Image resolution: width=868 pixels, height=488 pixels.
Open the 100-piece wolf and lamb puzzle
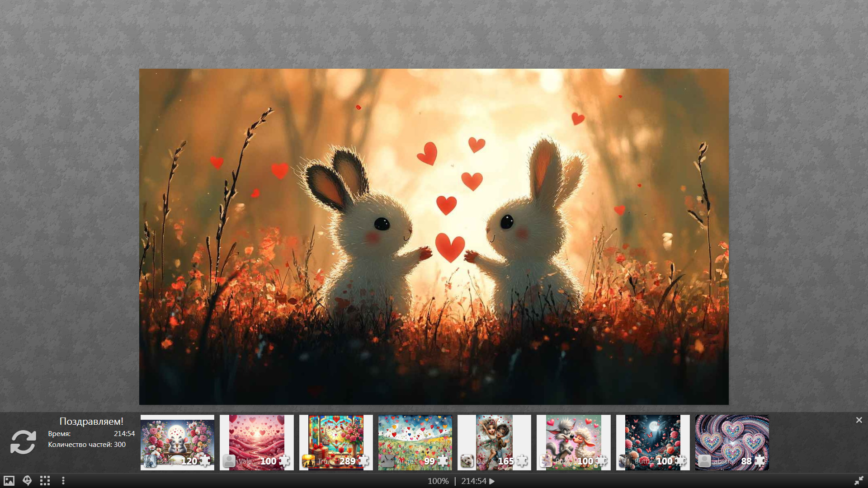(573, 438)
